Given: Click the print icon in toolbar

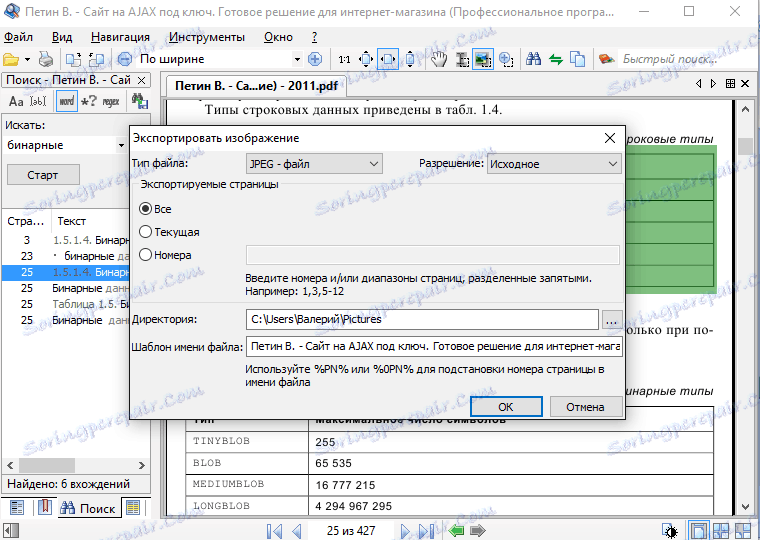Looking at the screenshot, I should point(46,59).
